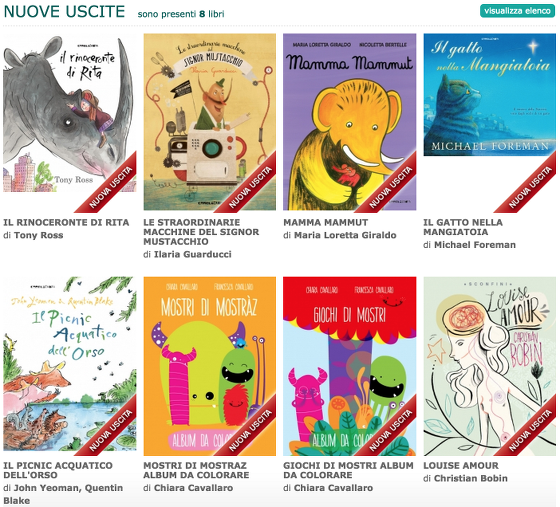Click 'GIOCHI DI MOSTRI ALBUM DA COLORARE' title
Image resolution: width=560 pixels, height=507 pixels.
(x=349, y=470)
